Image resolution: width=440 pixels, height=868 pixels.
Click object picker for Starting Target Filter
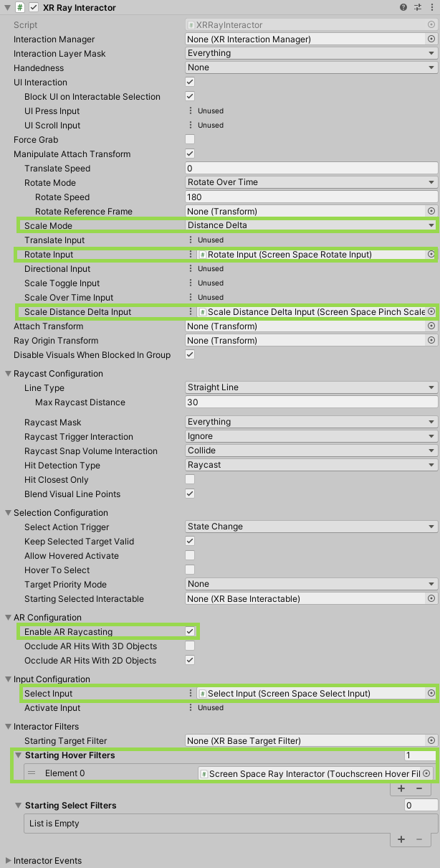pos(431,741)
